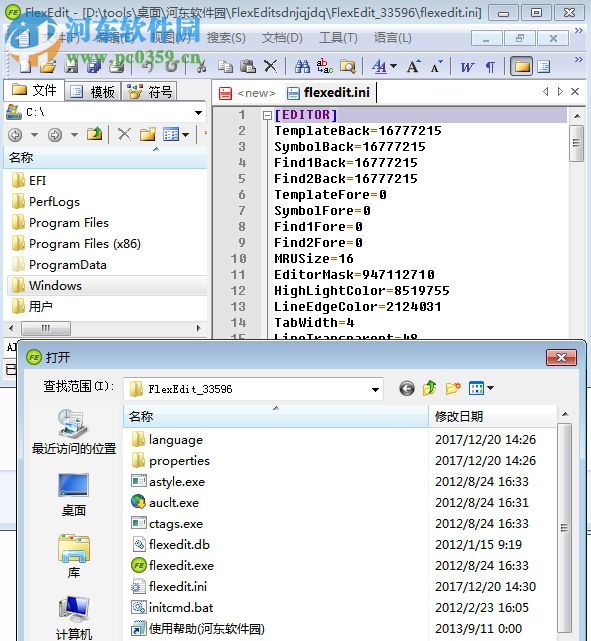Screen dimensions: 591x641
Task: Open Find with binoculars icon
Action: 302,66
